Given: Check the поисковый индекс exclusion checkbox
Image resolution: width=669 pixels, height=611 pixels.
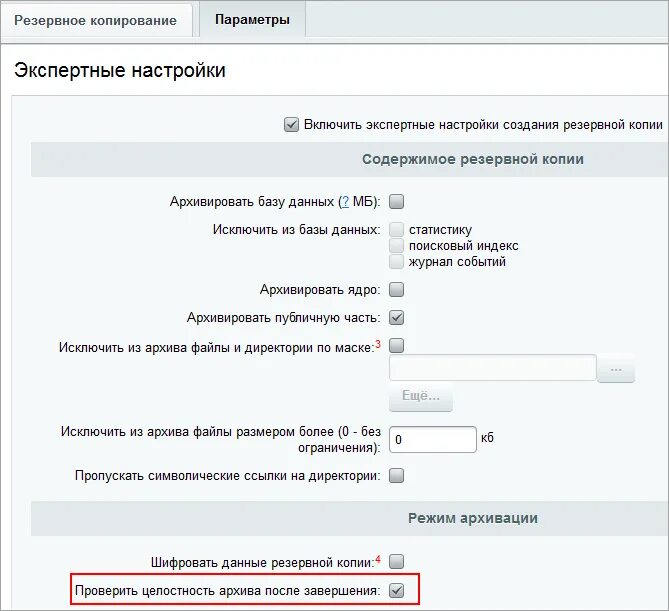Looking at the screenshot, I should coord(396,246).
